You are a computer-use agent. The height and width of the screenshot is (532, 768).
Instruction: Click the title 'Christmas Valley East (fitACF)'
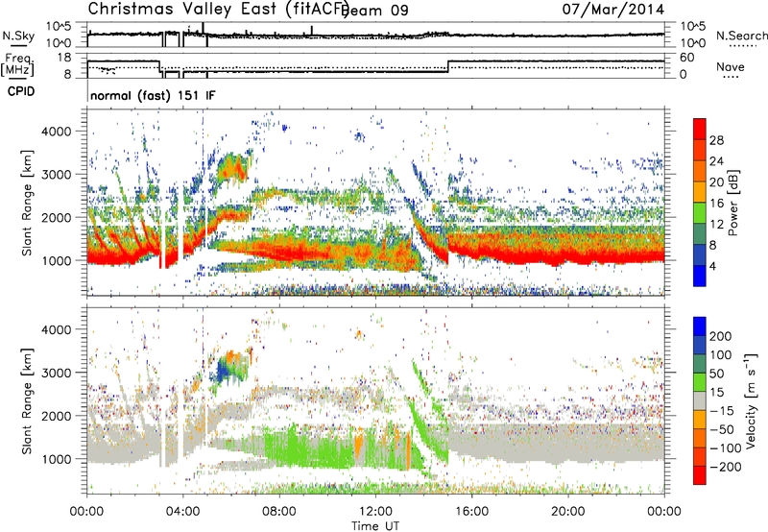[x=219, y=9]
